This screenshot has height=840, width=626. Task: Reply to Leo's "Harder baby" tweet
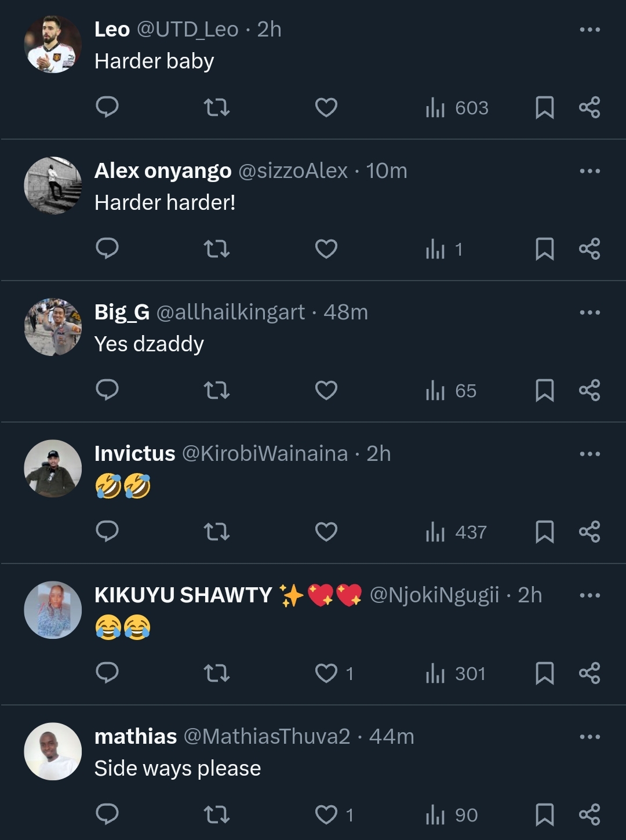107,107
